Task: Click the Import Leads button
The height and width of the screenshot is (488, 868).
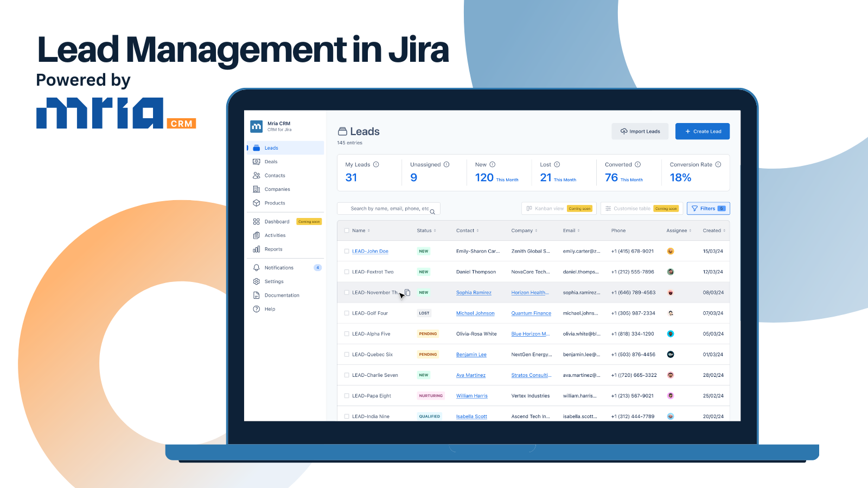Action: pos(640,131)
